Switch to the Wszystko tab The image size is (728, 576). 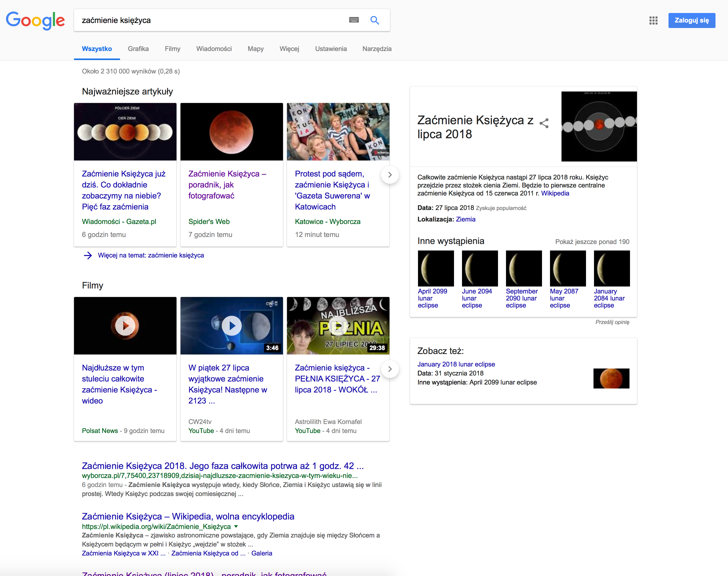pyautogui.click(x=97, y=49)
